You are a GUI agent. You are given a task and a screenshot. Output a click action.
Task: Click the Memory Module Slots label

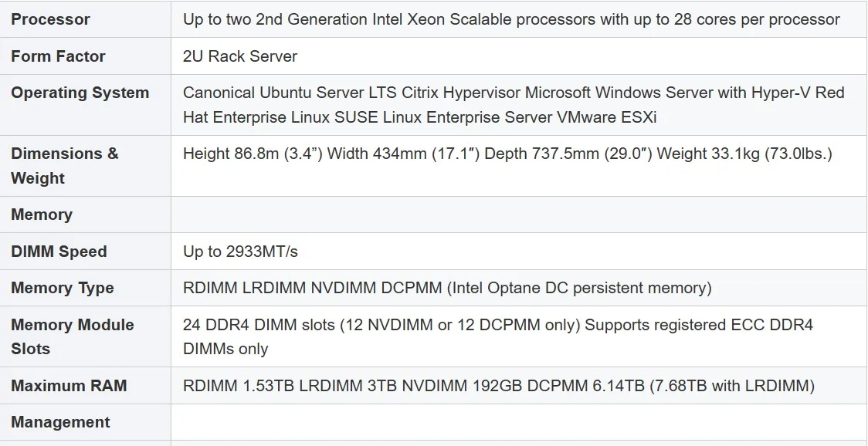point(72,336)
